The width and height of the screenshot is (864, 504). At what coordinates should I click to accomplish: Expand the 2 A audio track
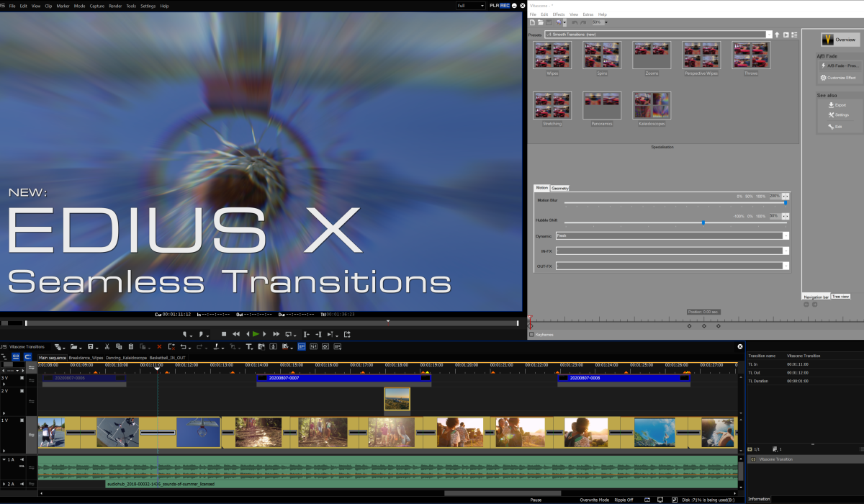(x=4, y=484)
